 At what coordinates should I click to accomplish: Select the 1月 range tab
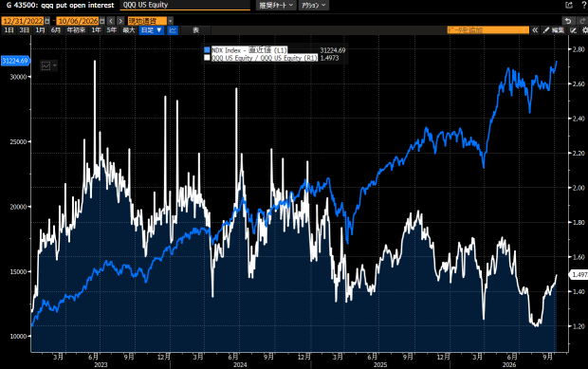pos(40,30)
